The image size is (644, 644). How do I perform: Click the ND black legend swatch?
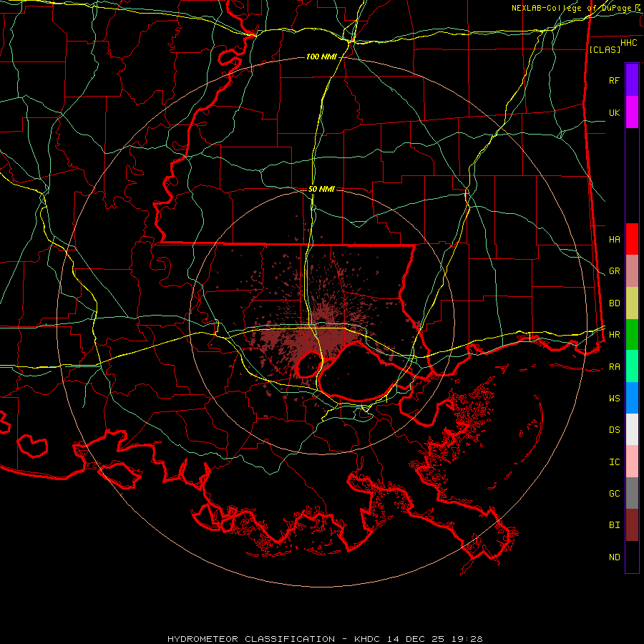point(632,557)
